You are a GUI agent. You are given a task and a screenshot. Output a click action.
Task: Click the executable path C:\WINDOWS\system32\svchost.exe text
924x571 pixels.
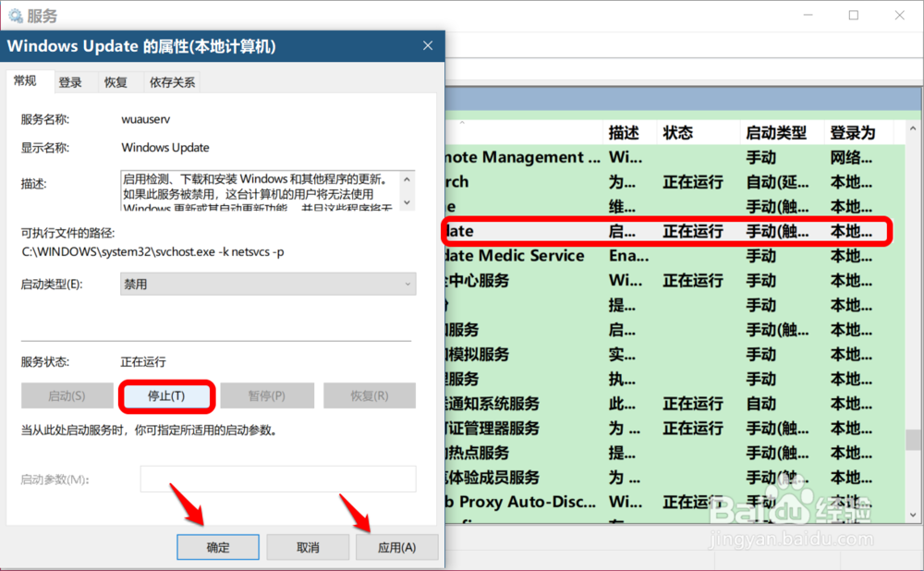coord(152,251)
